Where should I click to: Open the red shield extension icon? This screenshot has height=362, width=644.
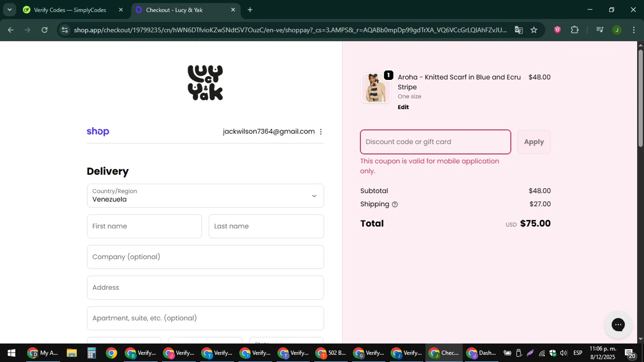pos(557,30)
